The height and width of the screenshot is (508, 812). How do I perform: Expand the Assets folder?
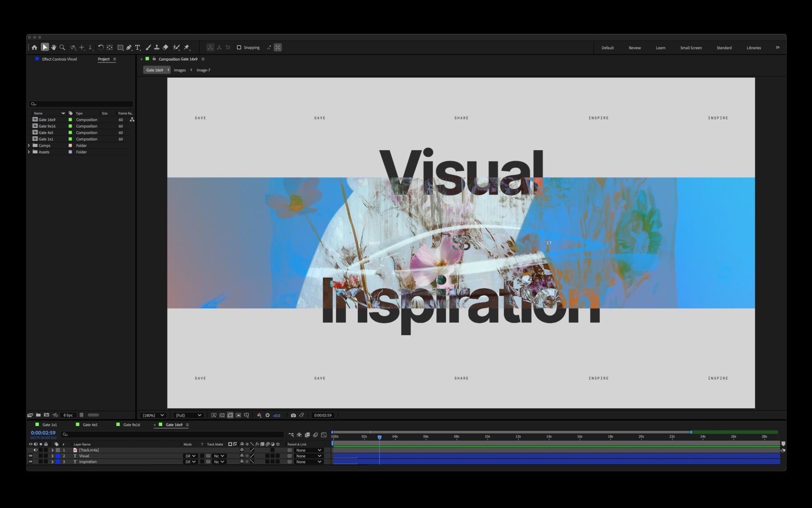click(29, 152)
